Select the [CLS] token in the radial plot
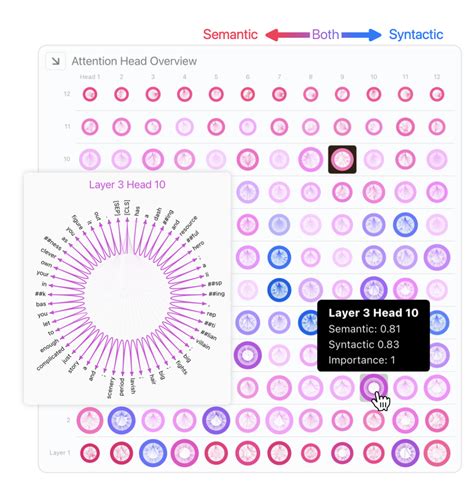The width and height of the screenshot is (474, 497). [x=126, y=207]
